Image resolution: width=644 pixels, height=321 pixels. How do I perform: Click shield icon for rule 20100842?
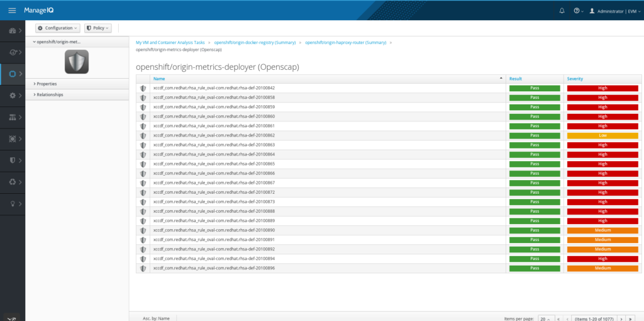pos(143,88)
